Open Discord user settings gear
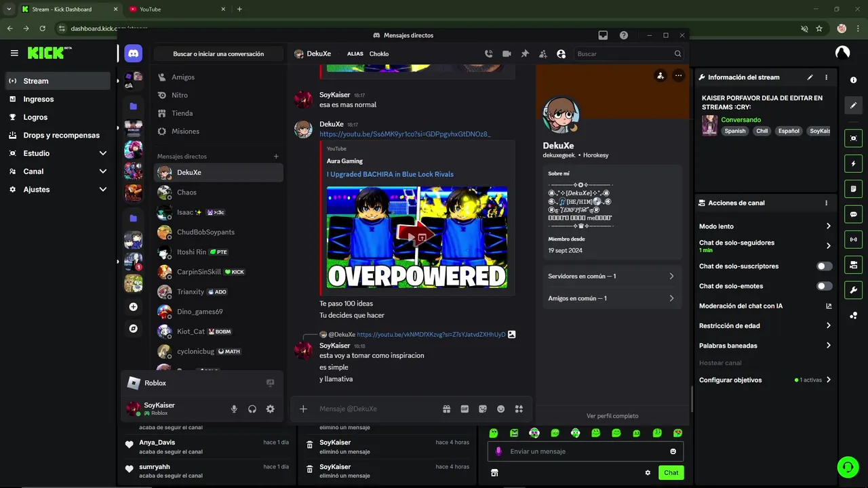The width and height of the screenshot is (868, 488). click(270, 409)
